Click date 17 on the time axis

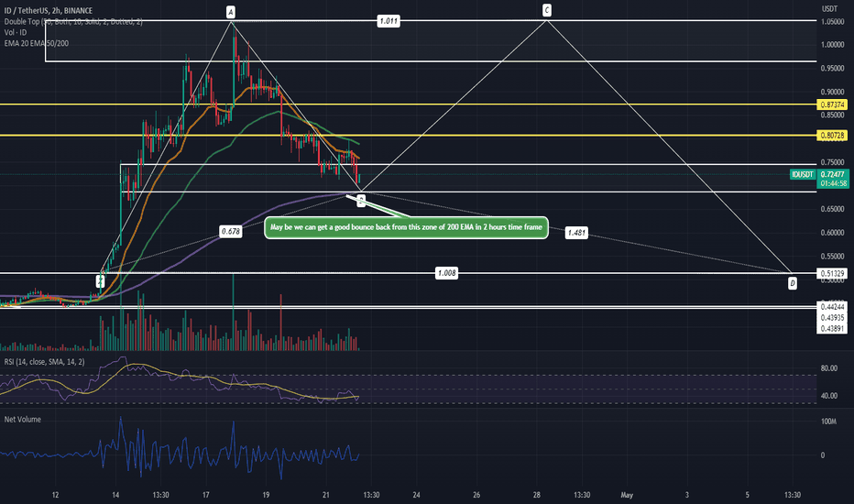coord(206,495)
